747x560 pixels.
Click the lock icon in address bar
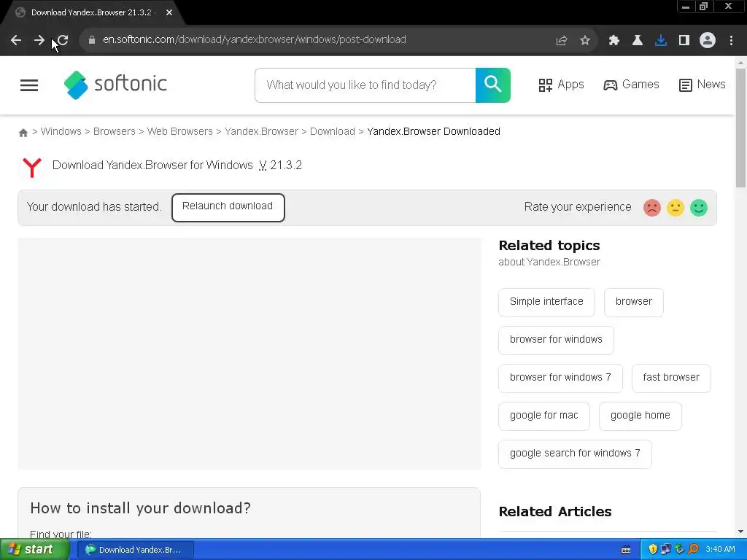click(92, 40)
